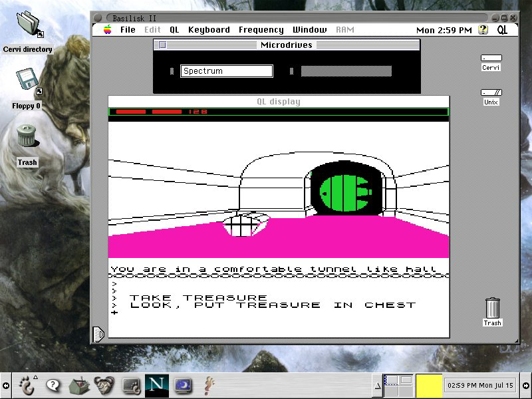Open the GNOME terminal launcher in the panel

132,386
